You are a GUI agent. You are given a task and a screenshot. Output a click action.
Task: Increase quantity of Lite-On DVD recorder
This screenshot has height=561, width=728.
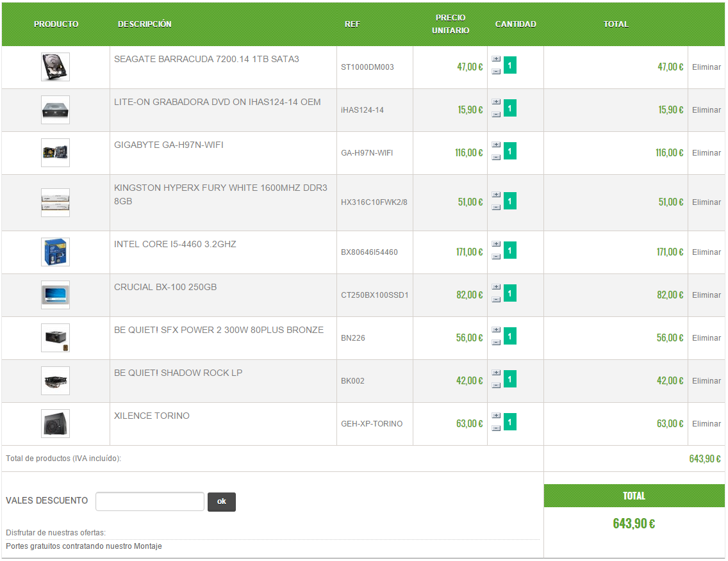click(x=496, y=102)
